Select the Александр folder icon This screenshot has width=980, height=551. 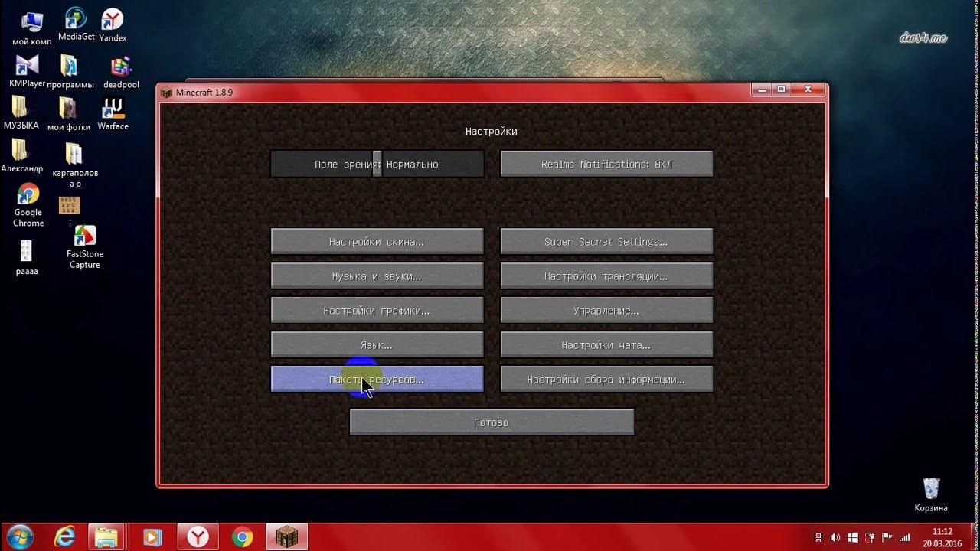[x=21, y=156]
